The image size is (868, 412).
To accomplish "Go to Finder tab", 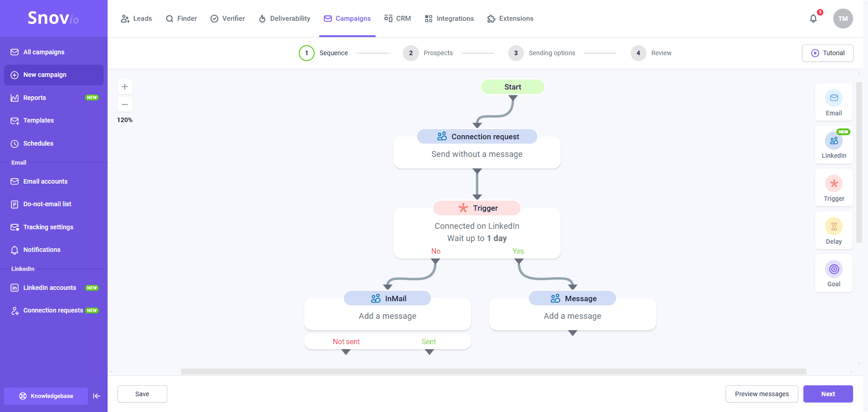I will pos(181,19).
